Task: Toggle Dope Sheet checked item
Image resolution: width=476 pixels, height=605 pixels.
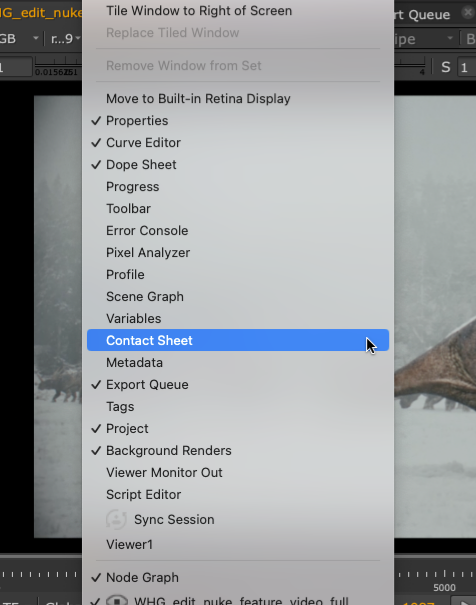Action: coord(238,164)
